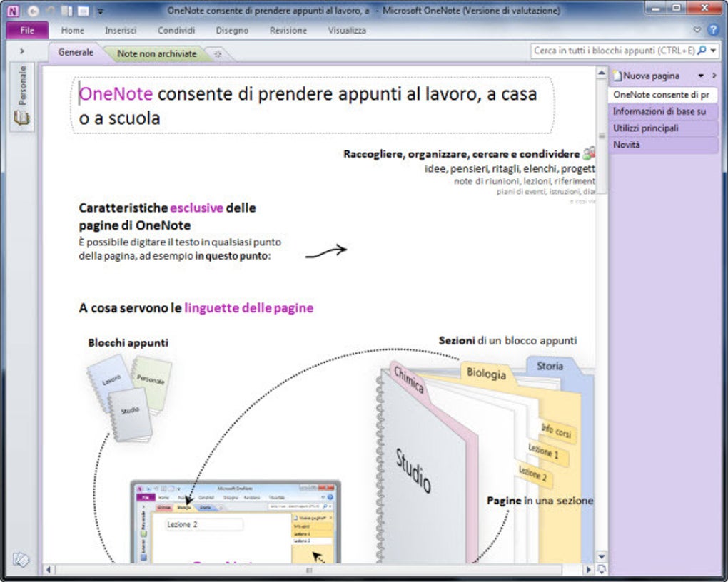Viewport: 728px width, 582px height.
Task: Click the Chimica tab in illustration
Action: (x=409, y=379)
